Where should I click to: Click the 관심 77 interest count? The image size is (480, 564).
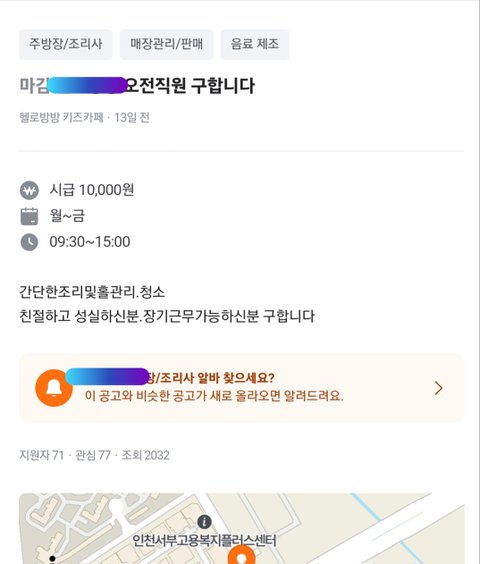pyautogui.click(x=93, y=455)
